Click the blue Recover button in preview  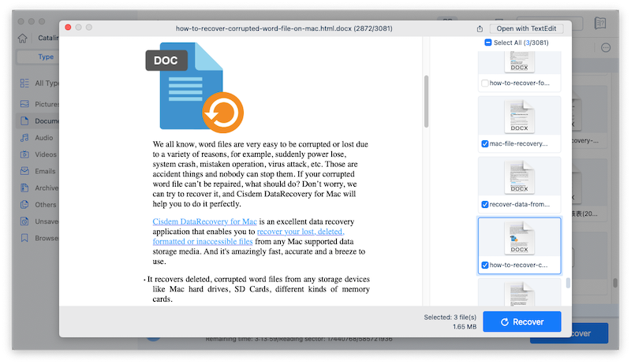point(522,321)
